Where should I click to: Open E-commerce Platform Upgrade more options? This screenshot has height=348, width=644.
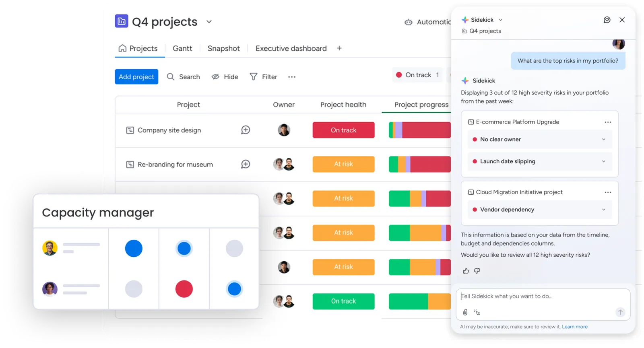click(608, 122)
